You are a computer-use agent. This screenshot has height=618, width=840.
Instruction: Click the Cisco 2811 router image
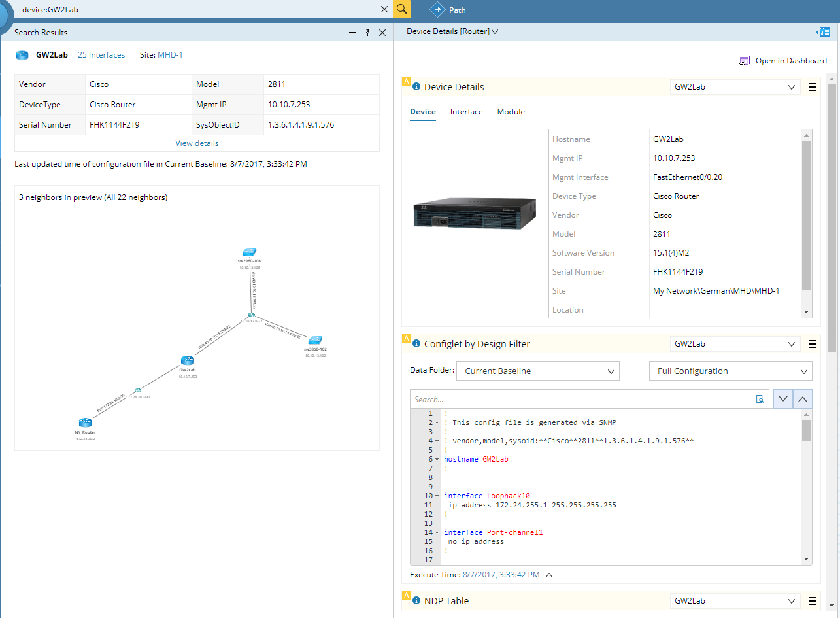pos(474,214)
